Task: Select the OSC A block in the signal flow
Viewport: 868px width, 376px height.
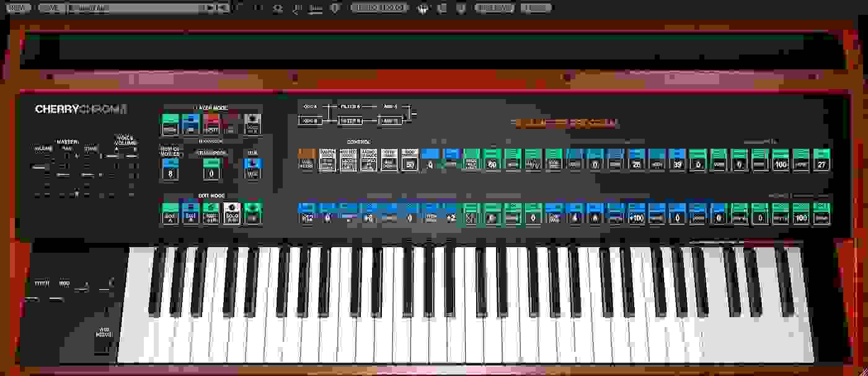Action: [x=310, y=107]
